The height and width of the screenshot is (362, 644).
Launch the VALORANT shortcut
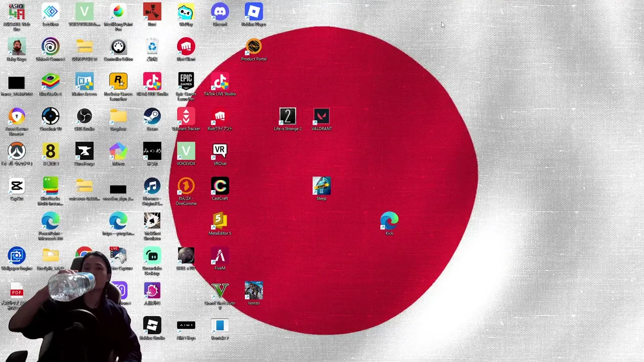pos(321,117)
